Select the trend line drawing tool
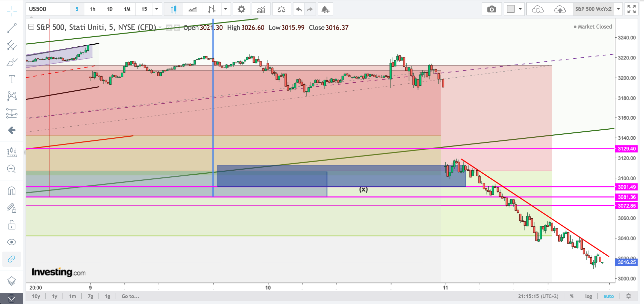644x304 pixels. click(12, 28)
